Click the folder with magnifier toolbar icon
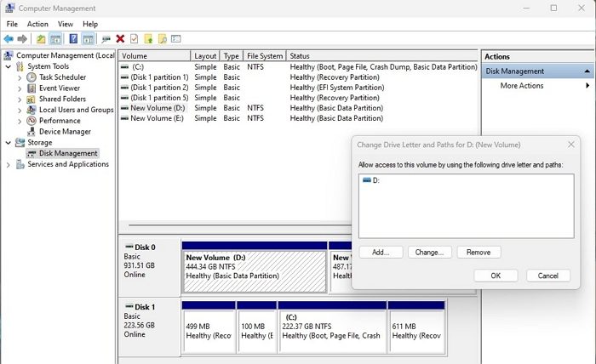Image resolution: width=596 pixels, height=364 pixels. click(x=163, y=39)
